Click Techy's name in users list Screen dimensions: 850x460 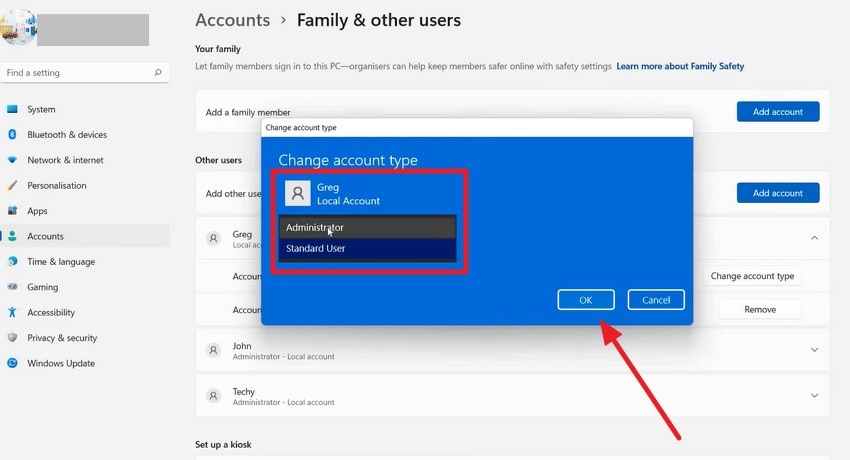[243, 391]
